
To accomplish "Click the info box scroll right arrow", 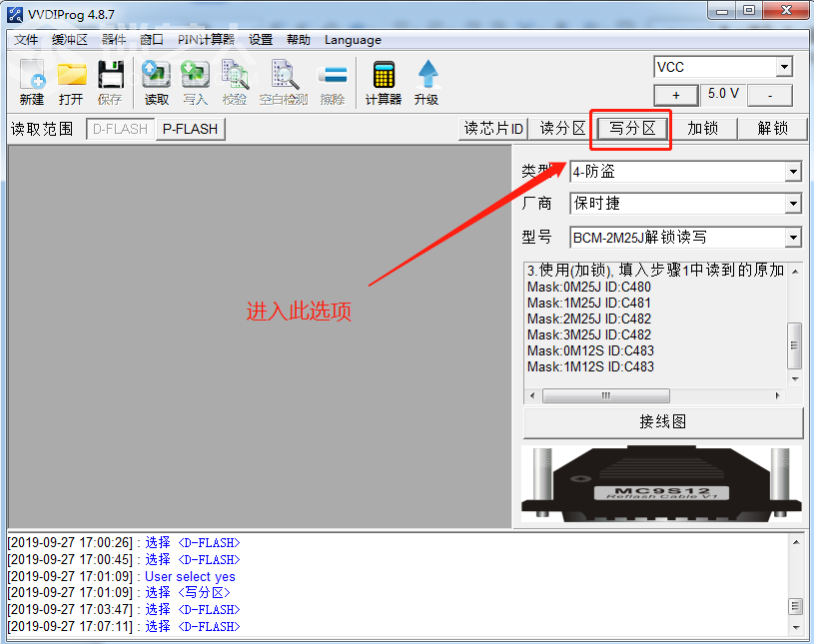I will (x=777, y=396).
